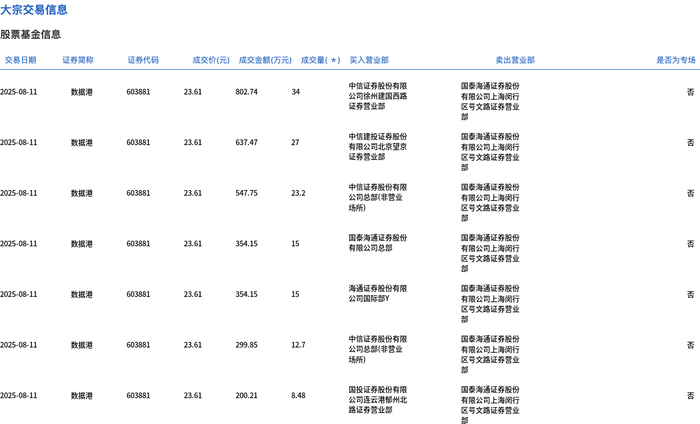Click the 买入营业部 column header
Image resolution: width=700 pixels, height=424 pixels.
point(369,60)
